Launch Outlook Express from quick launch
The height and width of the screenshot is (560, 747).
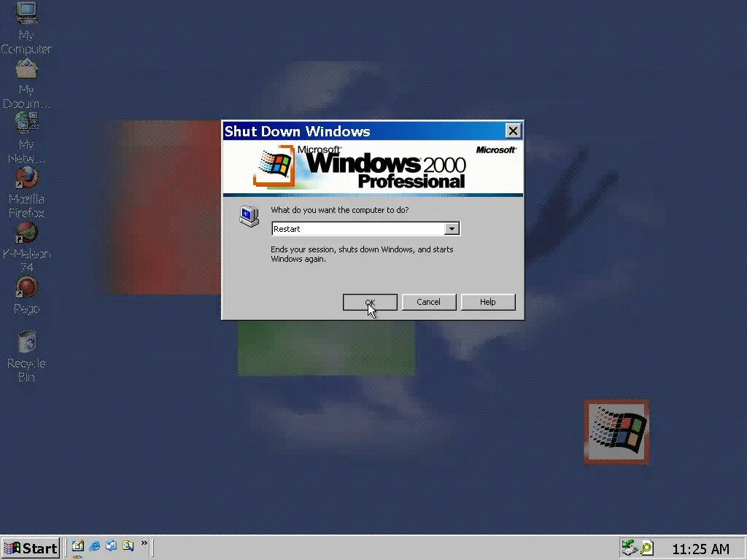click(x=111, y=545)
